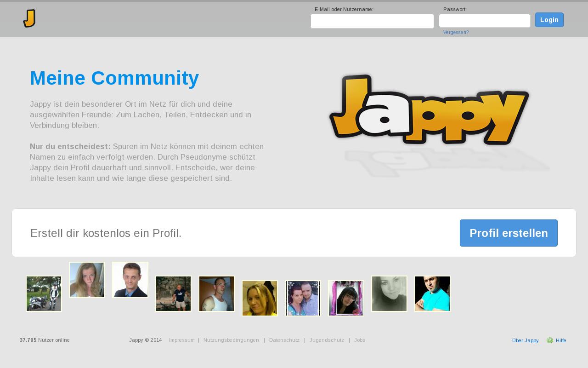This screenshot has width=588, height=368.
Task: Open profile photo of long-haired blonde woman
Action: (87, 280)
